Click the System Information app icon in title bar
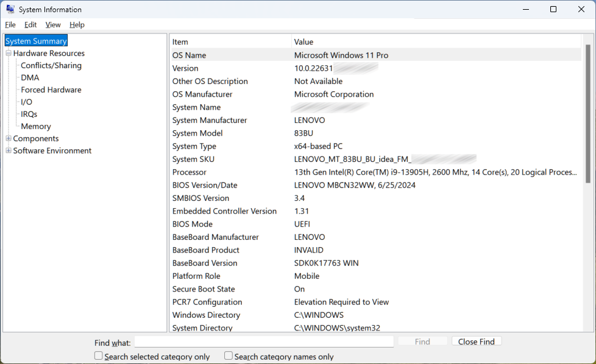 pos(10,10)
